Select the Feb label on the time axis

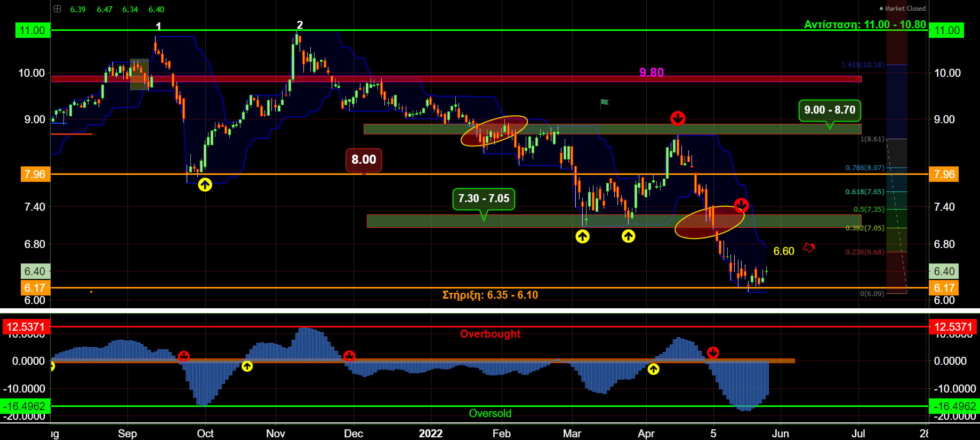[501, 434]
